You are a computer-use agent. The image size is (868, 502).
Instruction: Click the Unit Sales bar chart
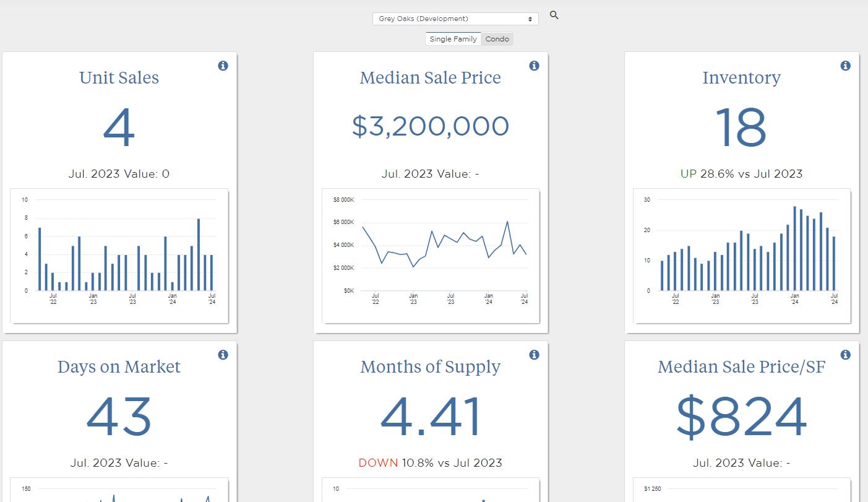[119, 256]
